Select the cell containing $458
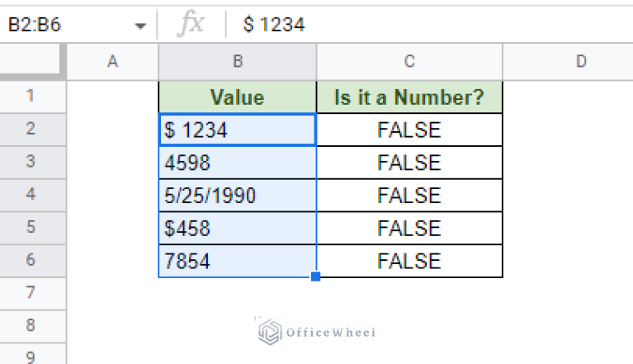The width and height of the screenshot is (633, 364). point(238,228)
